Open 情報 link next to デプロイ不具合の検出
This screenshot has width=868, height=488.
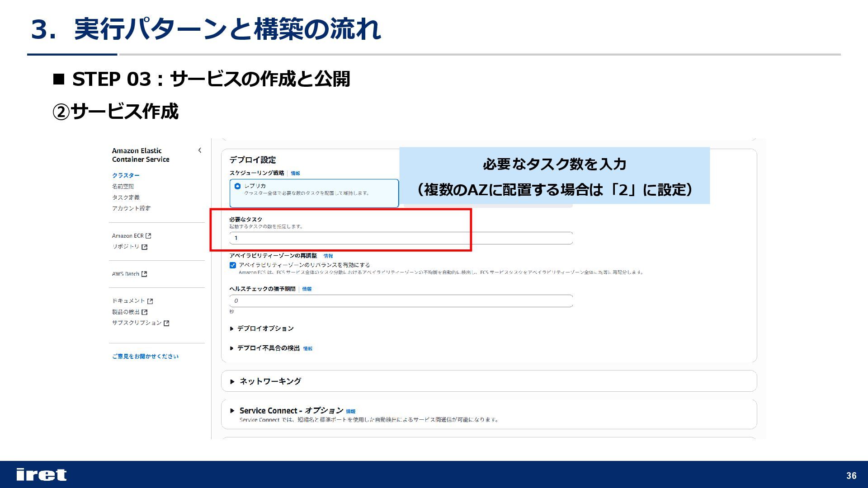coord(308,348)
